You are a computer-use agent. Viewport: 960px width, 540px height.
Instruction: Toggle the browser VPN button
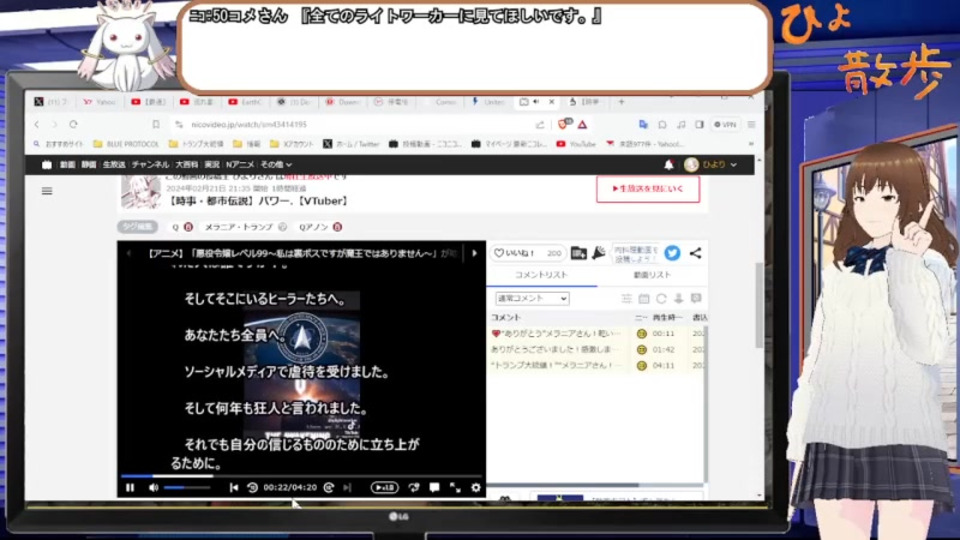[726, 124]
